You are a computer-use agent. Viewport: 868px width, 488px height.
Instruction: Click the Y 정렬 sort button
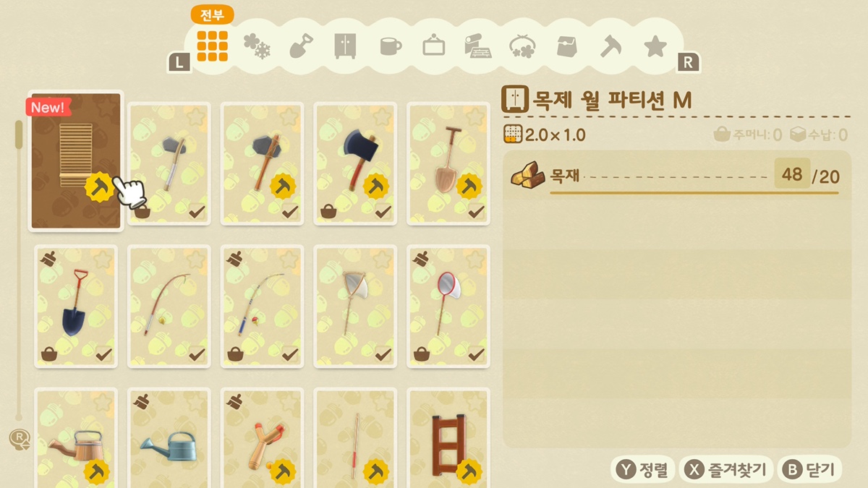click(x=643, y=469)
